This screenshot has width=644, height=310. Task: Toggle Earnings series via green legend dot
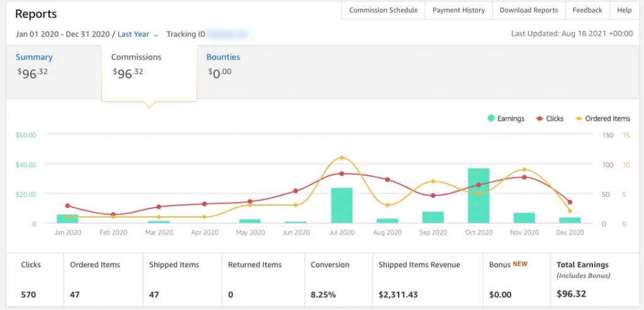[x=491, y=118]
